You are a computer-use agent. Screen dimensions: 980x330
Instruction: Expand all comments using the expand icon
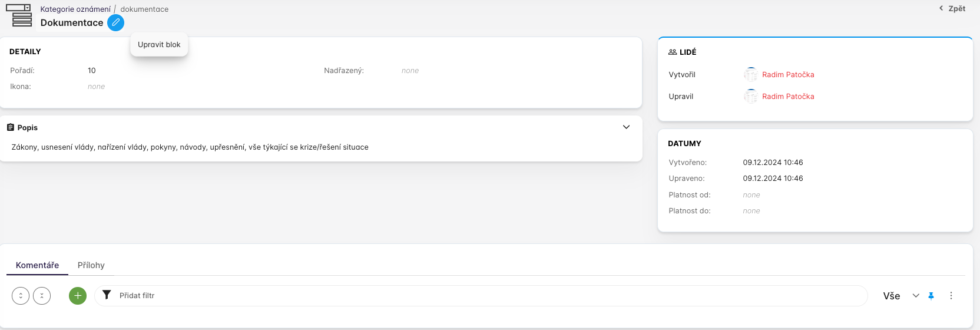click(21, 296)
